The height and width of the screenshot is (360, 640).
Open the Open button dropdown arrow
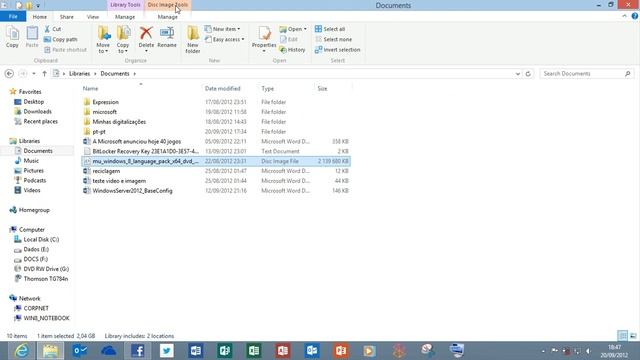click(x=305, y=29)
